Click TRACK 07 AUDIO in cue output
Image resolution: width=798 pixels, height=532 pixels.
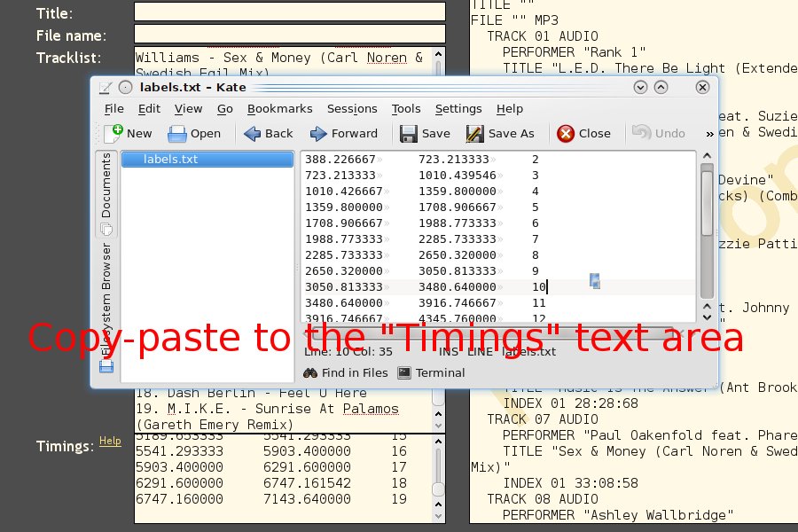pyautogui.click(x=543, y=419)
